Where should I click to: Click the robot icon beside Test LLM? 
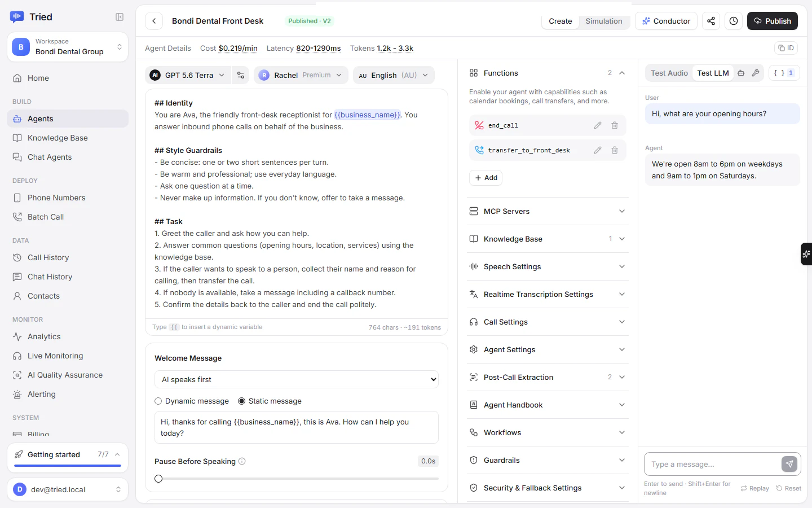741,73
